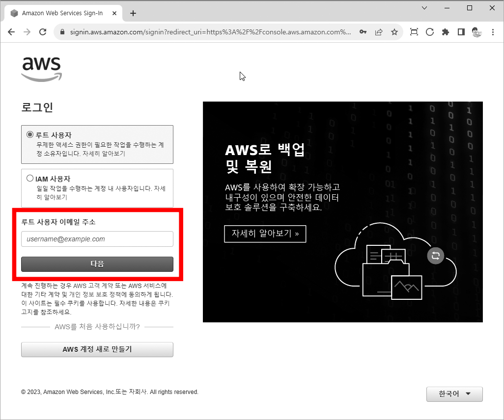
Task: Open 자세히 알아보기 link under 루트 사용자
Action: [104, 154]
